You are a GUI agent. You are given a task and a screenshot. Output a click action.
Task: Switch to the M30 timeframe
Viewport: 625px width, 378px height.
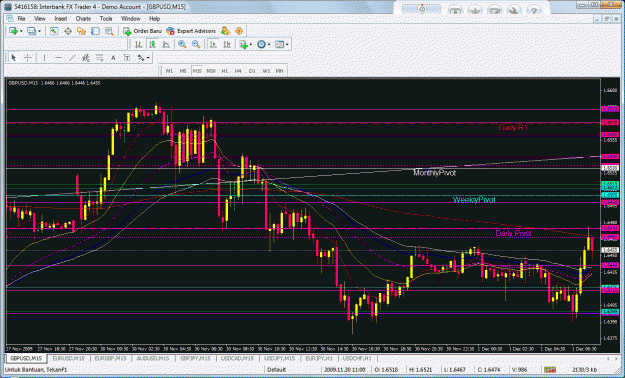[x=211, y=71]
